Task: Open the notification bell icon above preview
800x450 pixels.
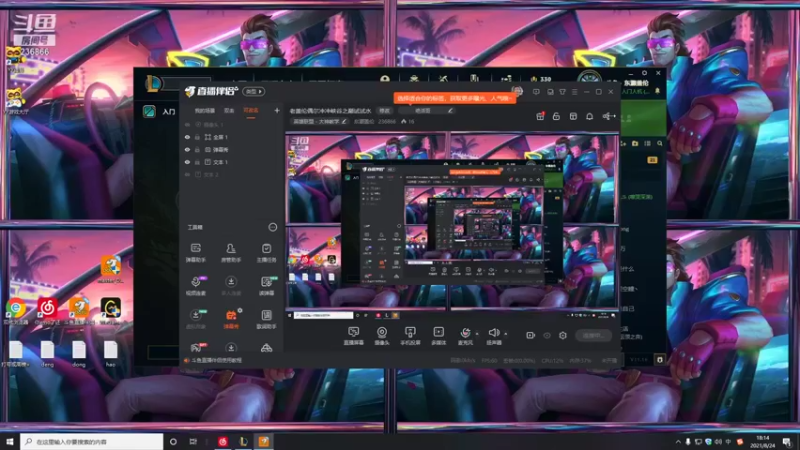Action: 589,116
